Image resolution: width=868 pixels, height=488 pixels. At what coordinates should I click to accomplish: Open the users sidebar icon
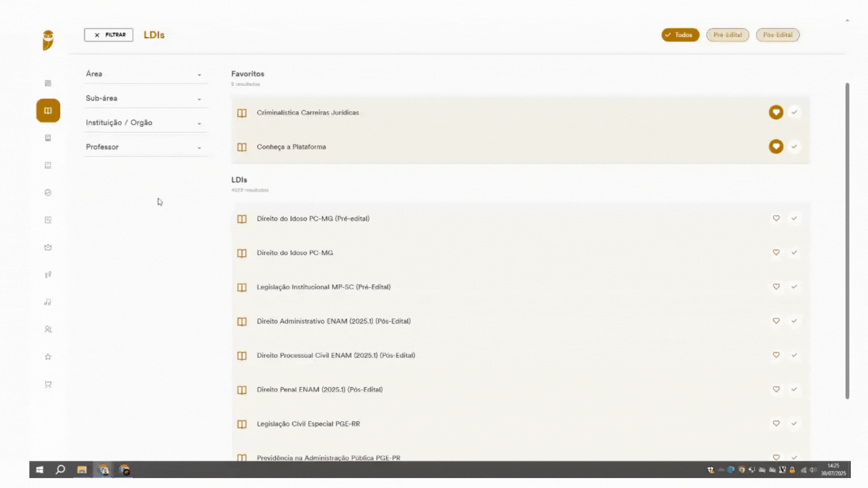[x=48, y=329]
